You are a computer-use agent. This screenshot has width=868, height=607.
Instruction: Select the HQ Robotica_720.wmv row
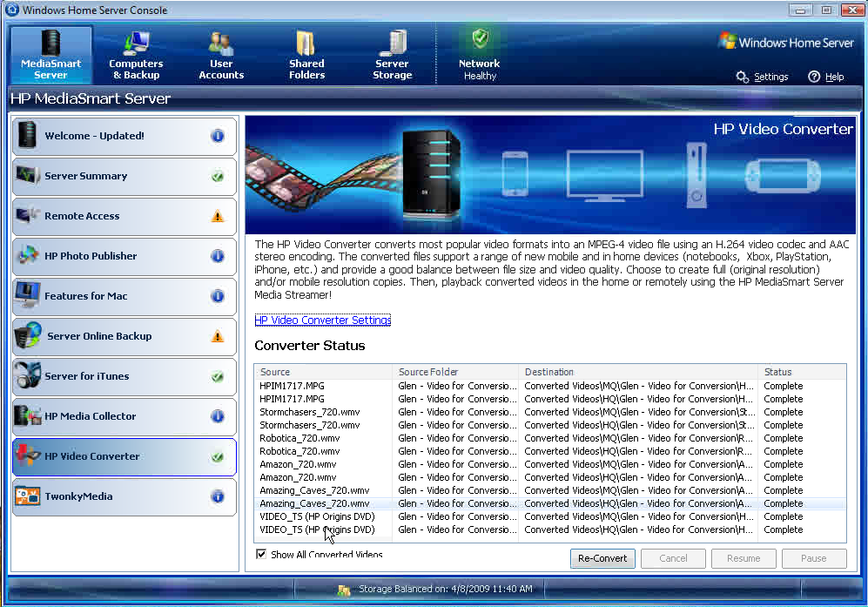point(550,451)
